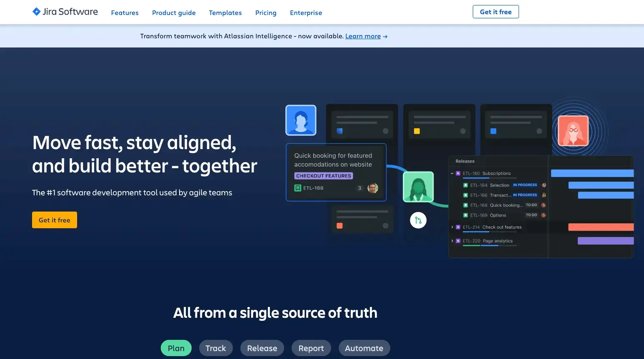Expand ETL-220 Page analytics
Screen dimensions: 644x359
452,241
